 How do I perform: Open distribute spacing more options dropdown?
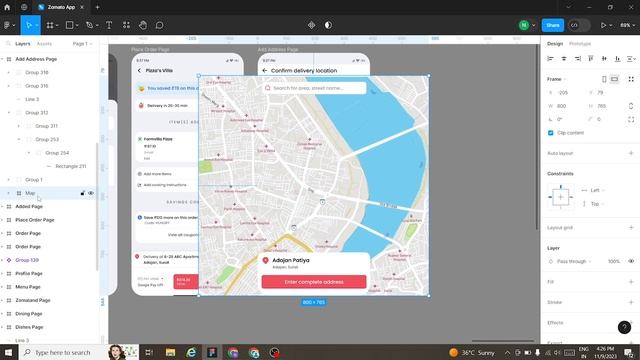(631, 59)
